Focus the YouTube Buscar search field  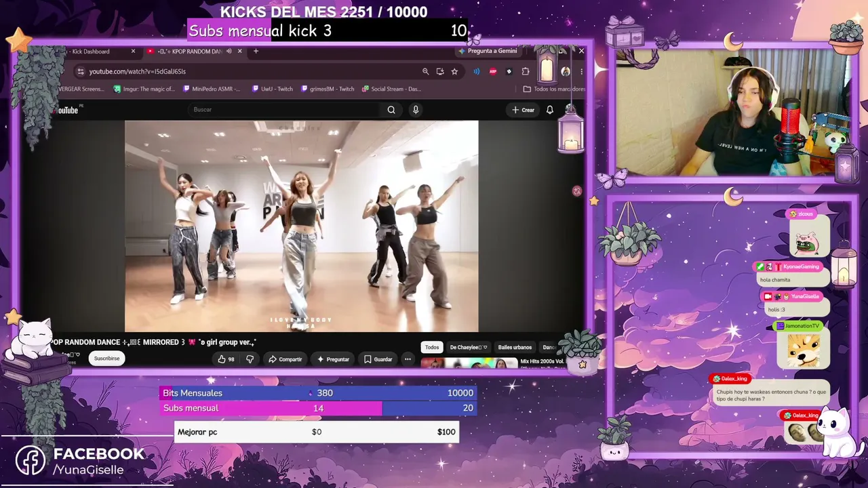click(x=285, y=110)
